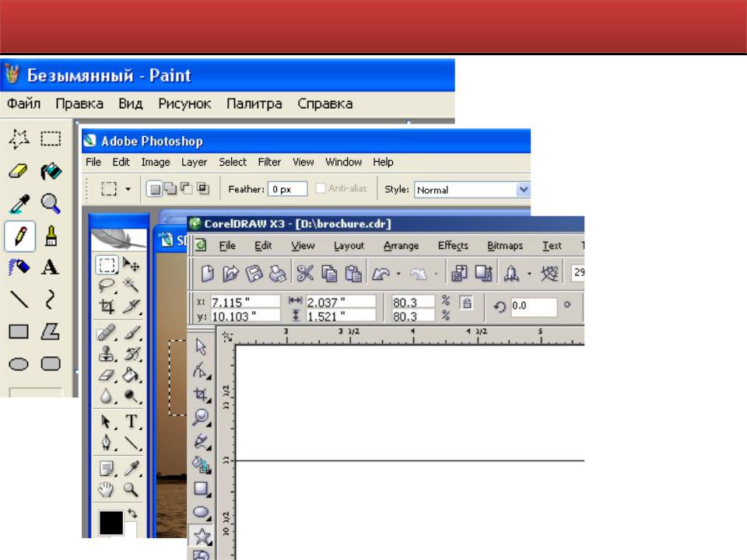The height and width of the screenshot is (560, 747).
Task: Select the Airbrush tool in Paint
Action: click(19, 267)
